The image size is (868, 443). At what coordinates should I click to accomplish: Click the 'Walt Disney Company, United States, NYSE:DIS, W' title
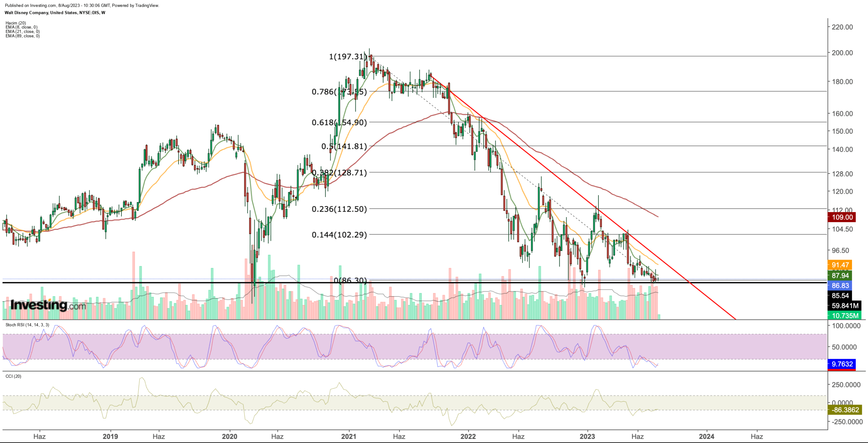point(55,13)
